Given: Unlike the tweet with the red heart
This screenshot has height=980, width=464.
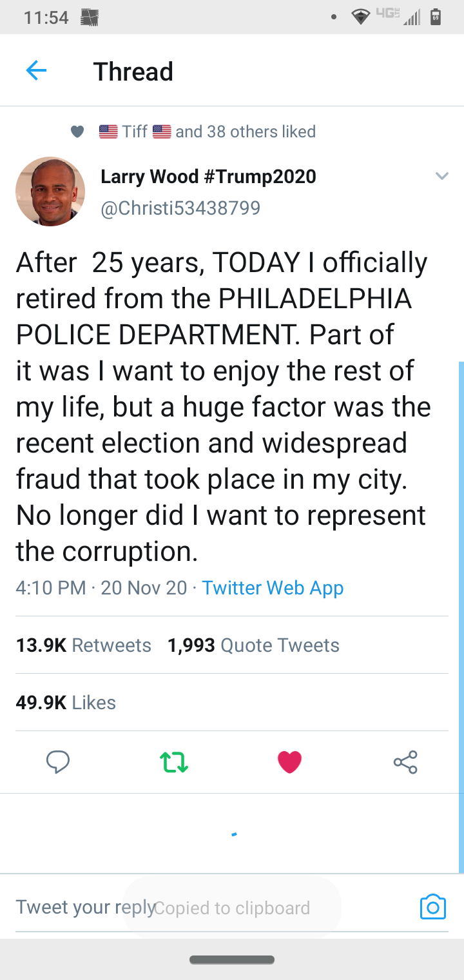Looking at the screenshot, I should pos(289,762).
